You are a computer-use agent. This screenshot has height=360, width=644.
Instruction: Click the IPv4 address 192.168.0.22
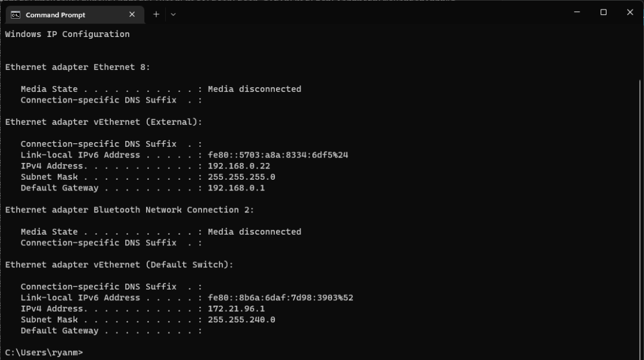pos(239,166)
